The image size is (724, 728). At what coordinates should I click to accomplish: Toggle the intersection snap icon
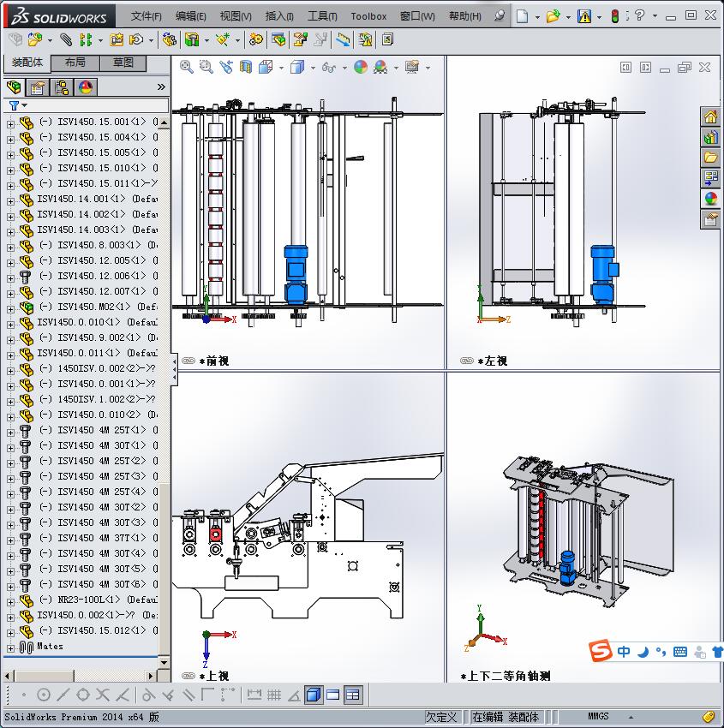[103, 695]
